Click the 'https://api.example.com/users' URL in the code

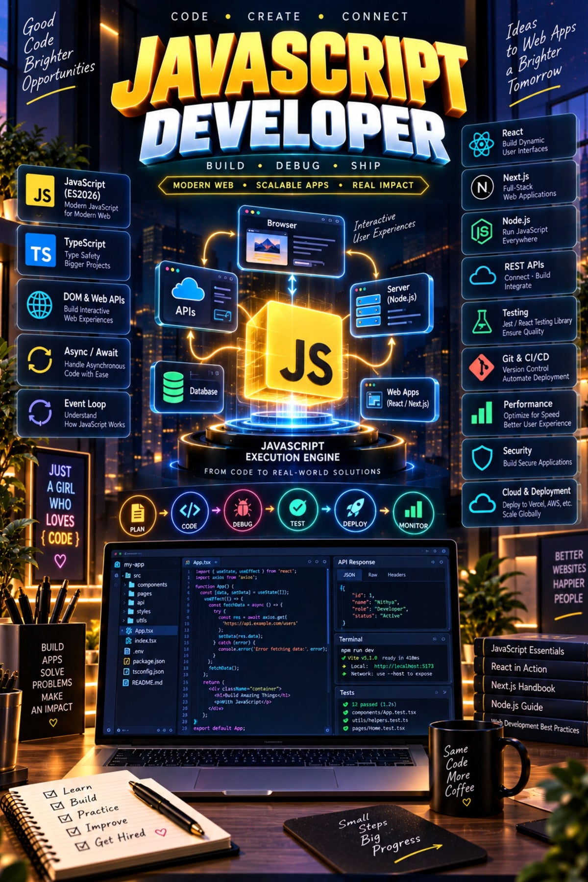(x=260, y=623)
